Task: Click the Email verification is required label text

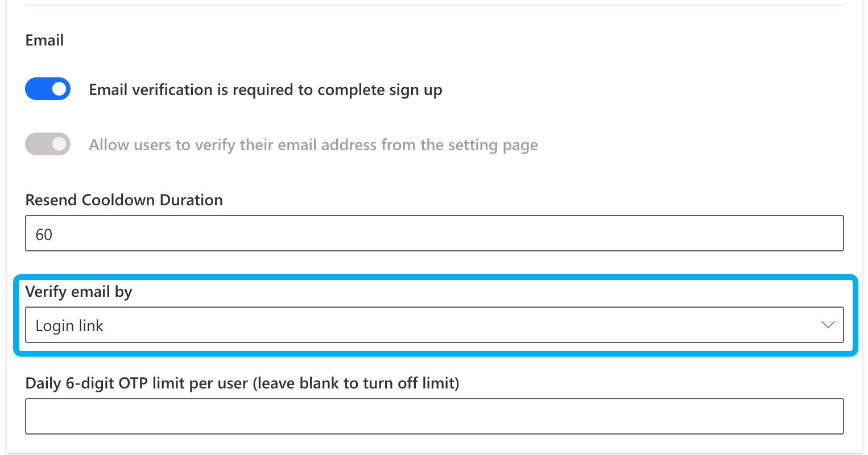Action: click(x=265, y=90)
